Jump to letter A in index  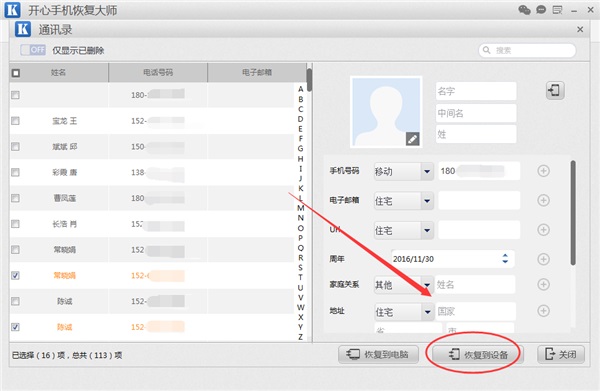[x=300, y=89]
